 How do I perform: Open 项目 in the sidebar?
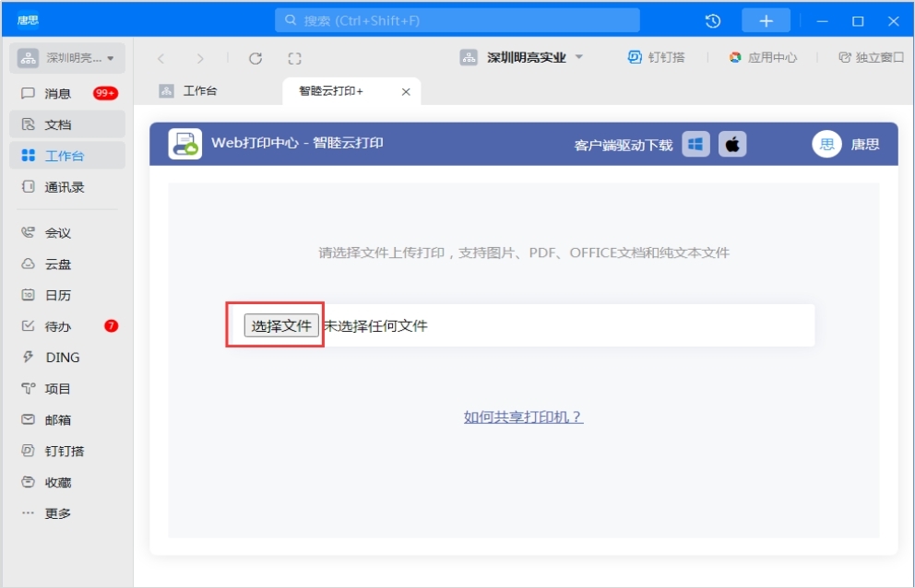67,389
